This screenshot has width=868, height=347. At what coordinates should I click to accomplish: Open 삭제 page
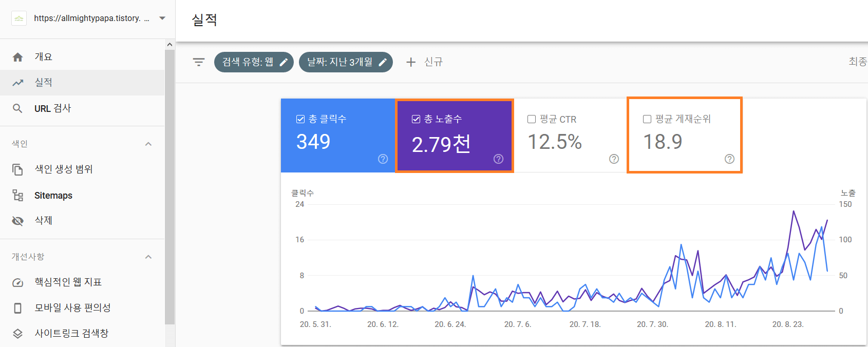pos(82,221)
